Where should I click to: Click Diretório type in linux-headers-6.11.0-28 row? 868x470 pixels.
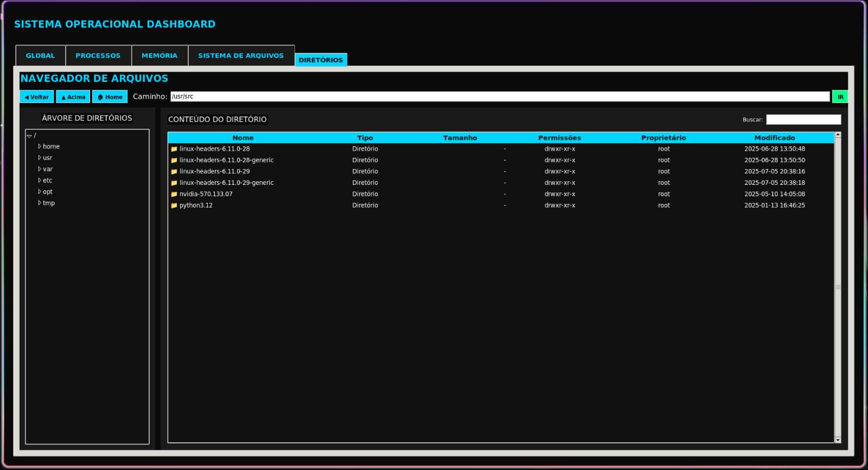point(365,149)
